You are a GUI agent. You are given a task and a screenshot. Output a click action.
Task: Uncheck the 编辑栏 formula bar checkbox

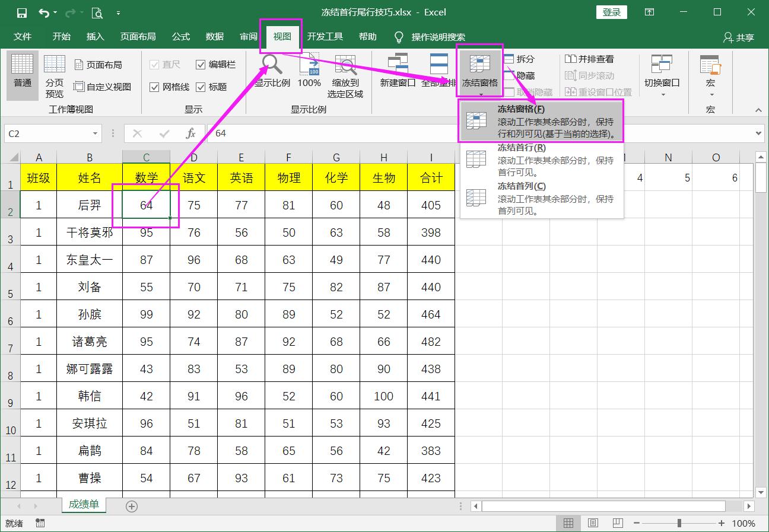click(201, 64)
